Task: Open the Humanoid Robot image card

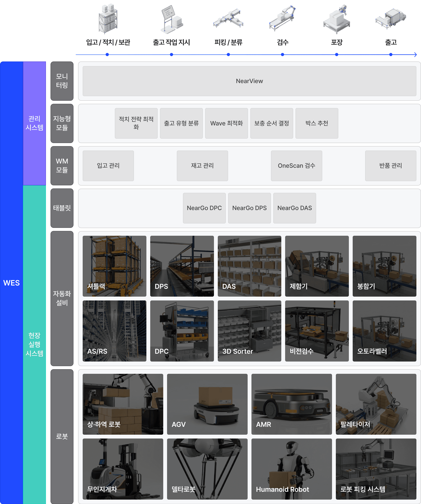Action: (x=291, y=469)
